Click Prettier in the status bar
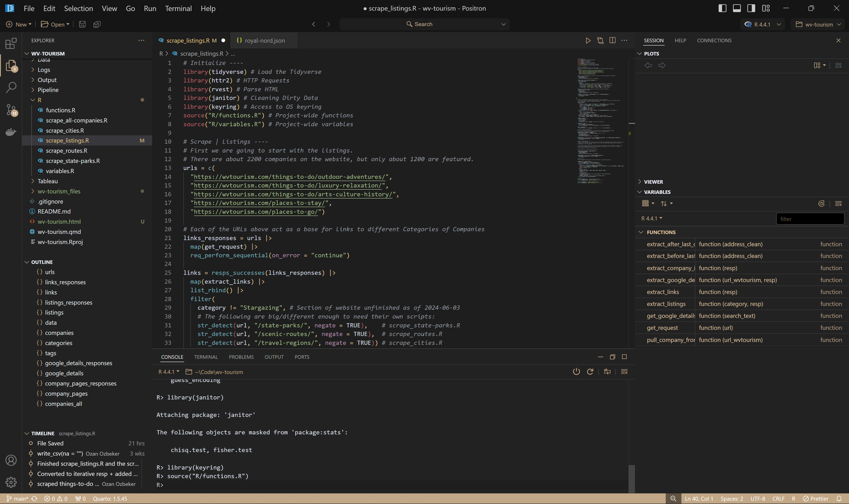Screen dimensions: 849x504 tap(816, 498)
